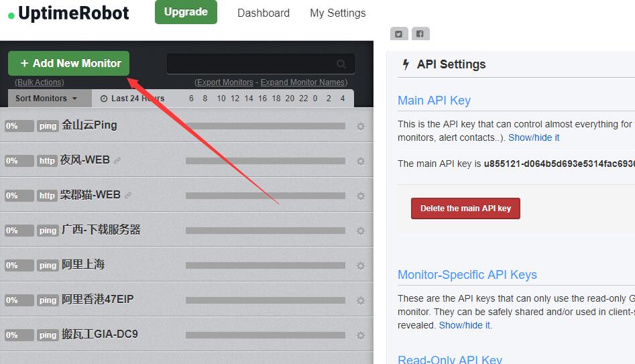This screenshot has width=635, height=364.
Task: Open gear settings for 阿里上海 monitor
Action: (x=361, y=265)
